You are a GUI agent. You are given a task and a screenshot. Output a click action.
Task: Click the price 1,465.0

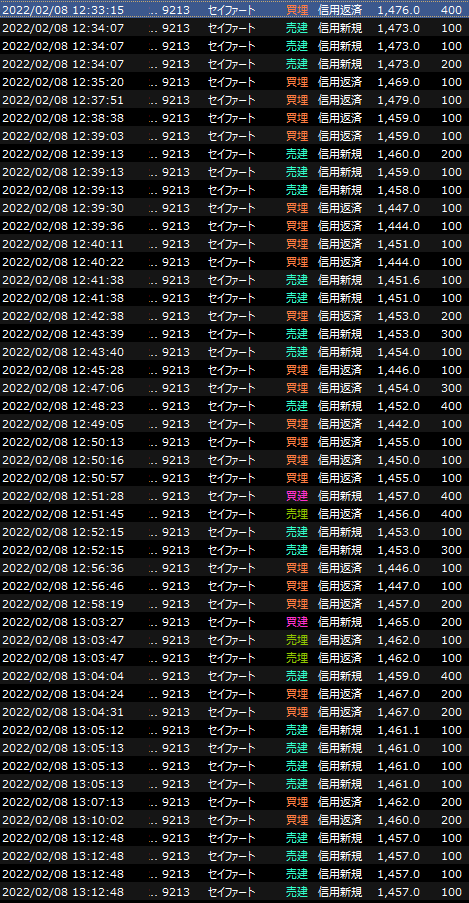pyautogui.click(x=399, y=622)
